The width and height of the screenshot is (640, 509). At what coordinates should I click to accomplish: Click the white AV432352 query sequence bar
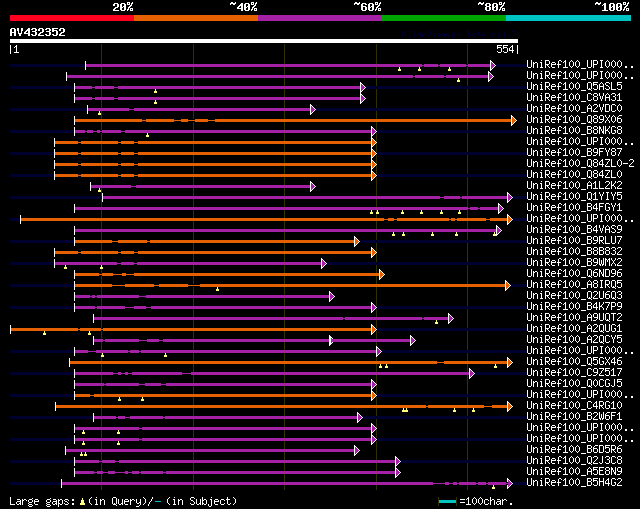coord(264,41)
